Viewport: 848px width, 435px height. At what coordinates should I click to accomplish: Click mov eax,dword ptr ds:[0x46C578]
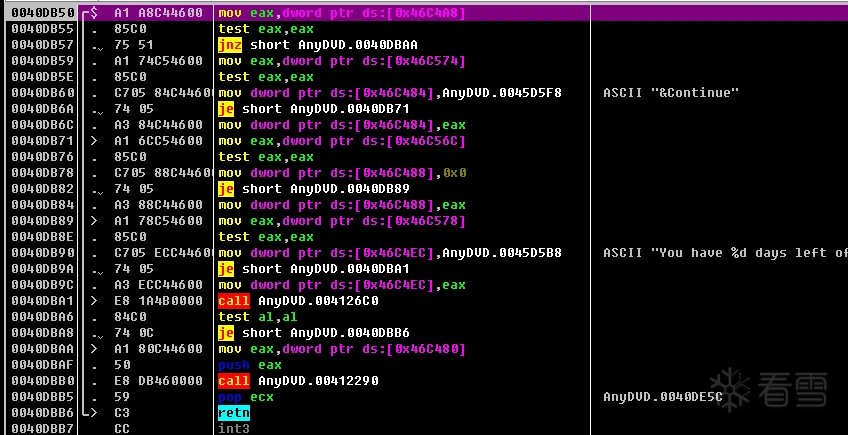[x=341, y=221]
